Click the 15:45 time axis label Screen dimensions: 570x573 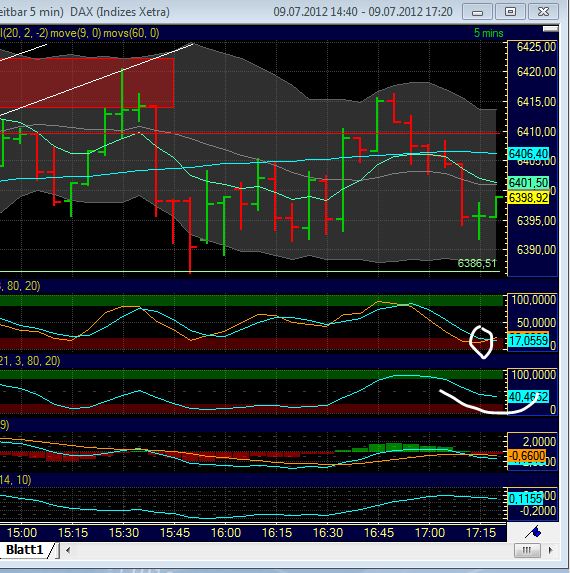[175, 532]
